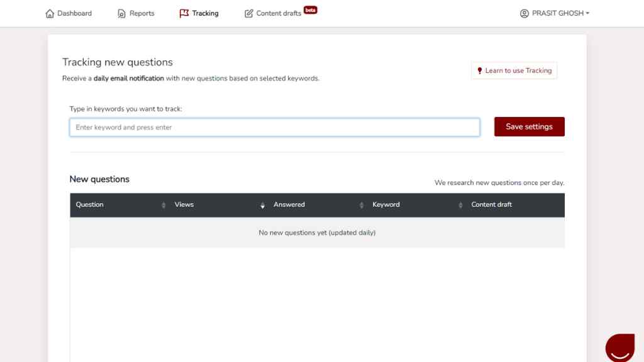
Task: Click the Content draft column header
Action: [x=492, y=205]
